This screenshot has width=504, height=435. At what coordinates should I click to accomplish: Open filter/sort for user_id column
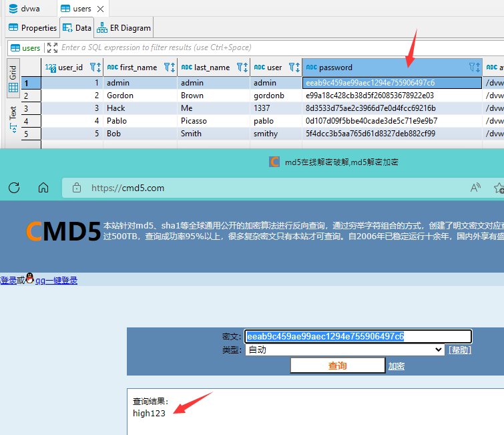[x=95, y=67]
